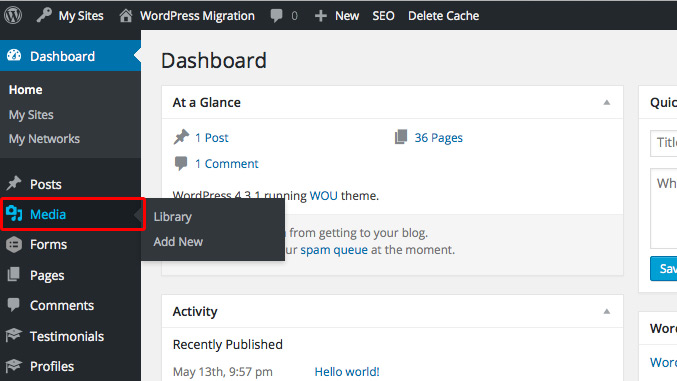
Task: Click the bubble icon next to 1 Comment
Action: pos(181,163)
